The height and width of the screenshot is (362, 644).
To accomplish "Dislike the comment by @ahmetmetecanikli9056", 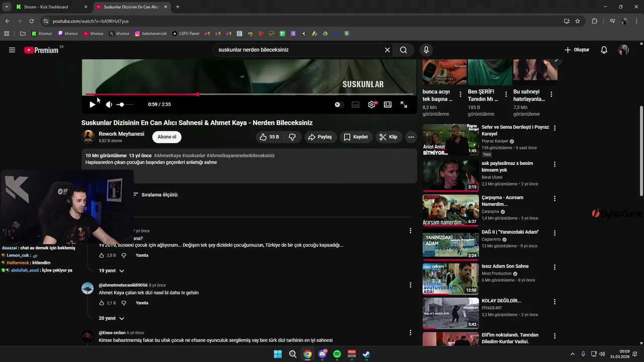I will point(124,303).
